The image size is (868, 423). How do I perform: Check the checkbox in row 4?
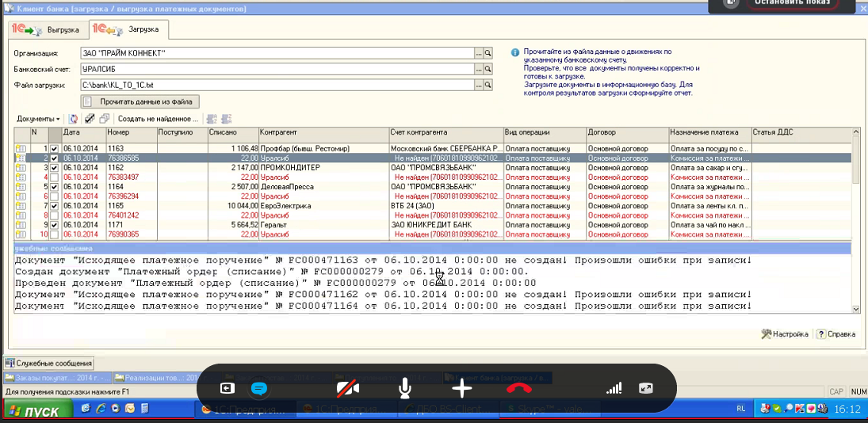click(54, 177)
